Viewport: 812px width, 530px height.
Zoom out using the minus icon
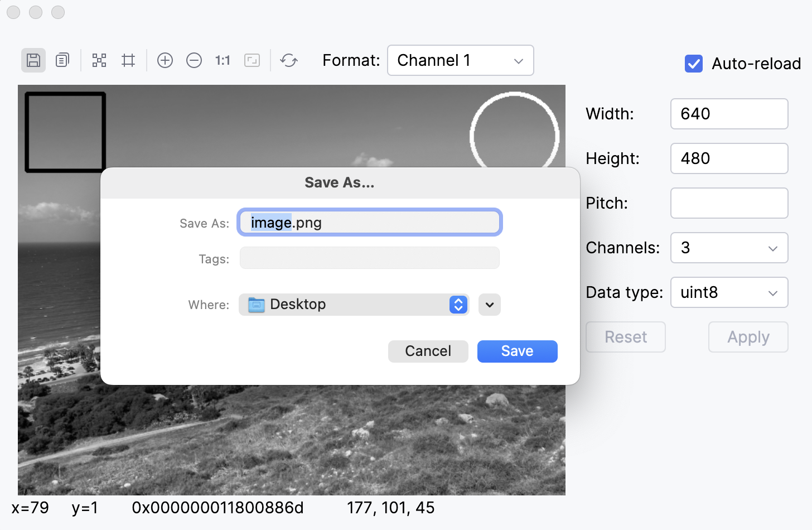[x=194, y=60]
